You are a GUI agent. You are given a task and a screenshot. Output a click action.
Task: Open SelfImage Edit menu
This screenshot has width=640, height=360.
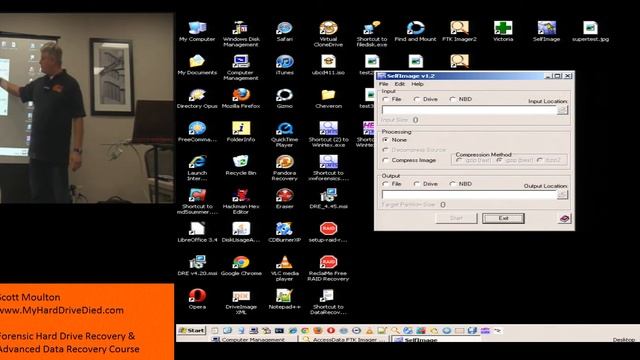click(400, 84)
